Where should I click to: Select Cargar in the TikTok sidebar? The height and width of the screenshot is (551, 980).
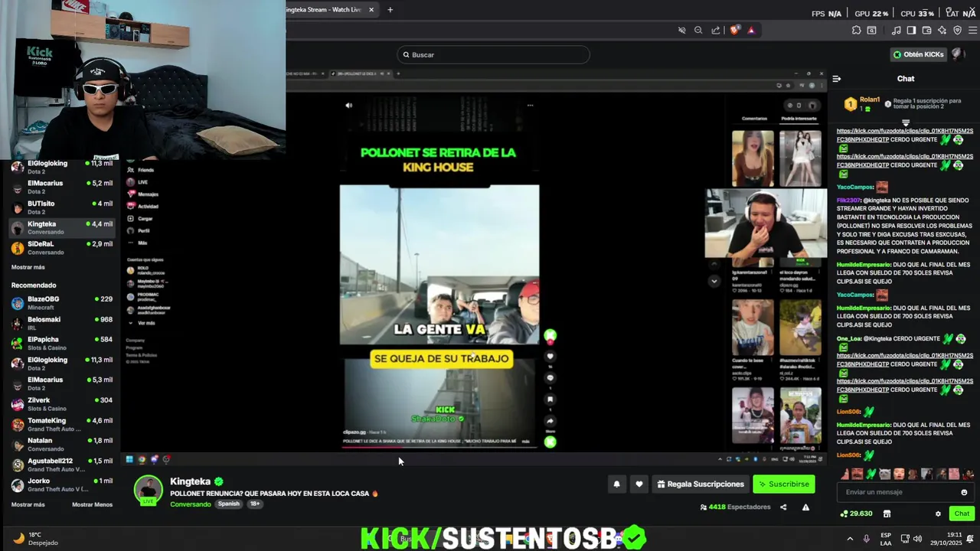coord(141,218)
